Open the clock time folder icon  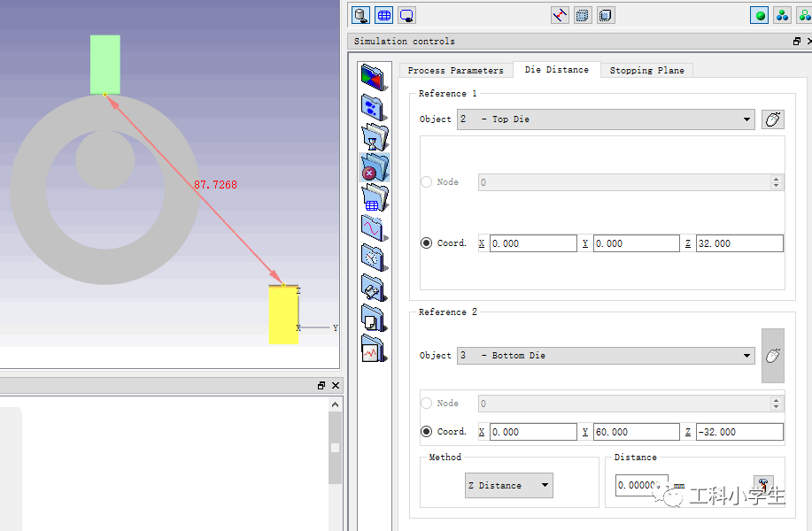pos(374,258)
